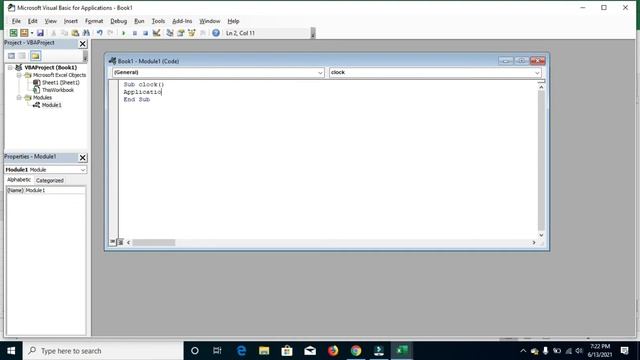
Task: Open VBA Help question mark icon
Action: pos(216,33)
